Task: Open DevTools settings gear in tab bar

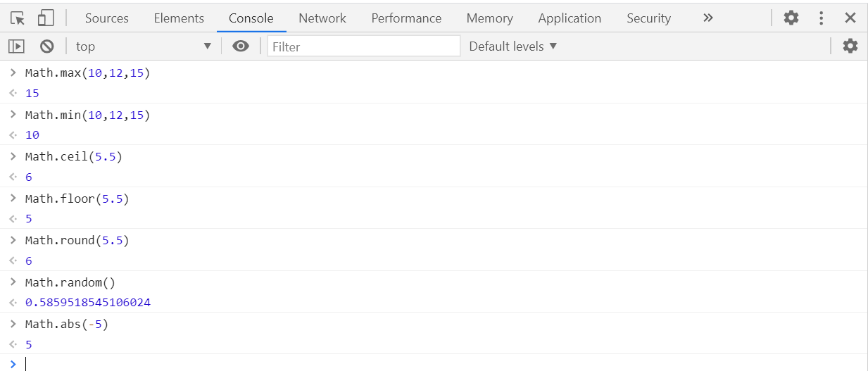Action: [x=791, y=18]
